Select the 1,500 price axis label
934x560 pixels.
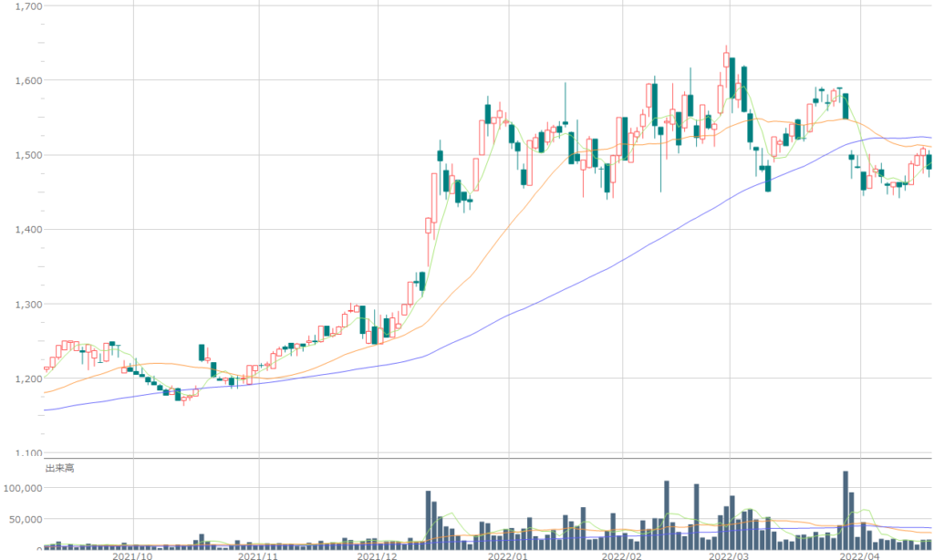tap(28, 155)
